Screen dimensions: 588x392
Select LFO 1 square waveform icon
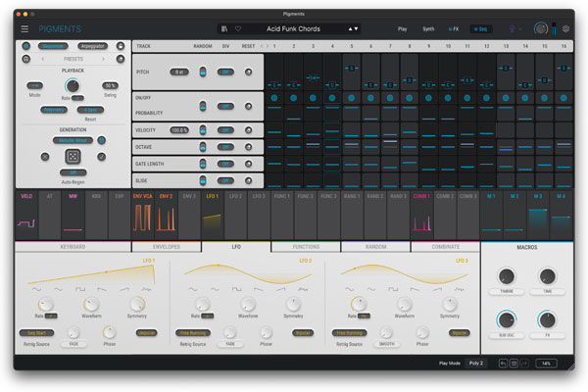coord(80,289)
